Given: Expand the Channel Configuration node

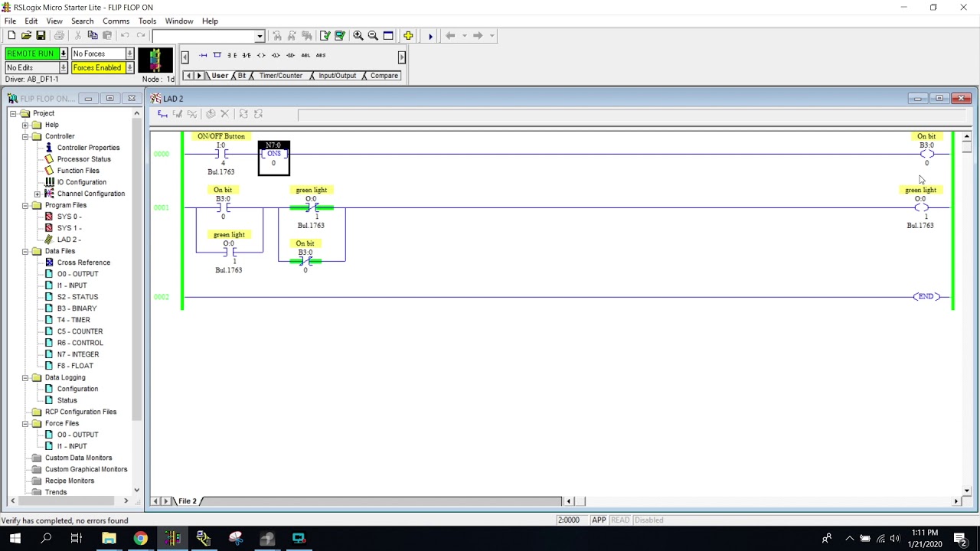Looking at the screenshot, I should [38, 194].
